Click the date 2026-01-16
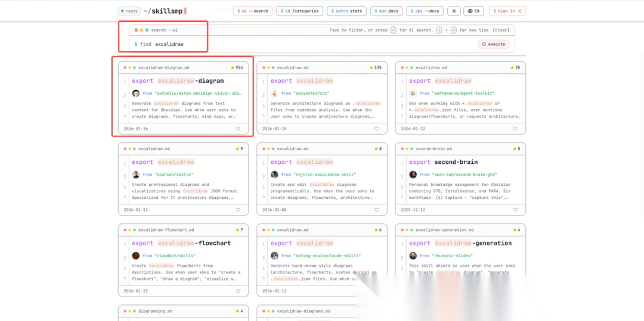The height and width of the screenshot is (321, 644). [x=136, y=129]
